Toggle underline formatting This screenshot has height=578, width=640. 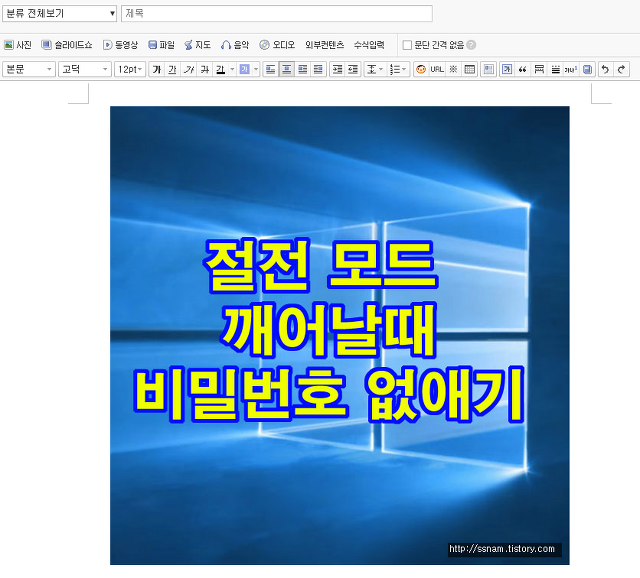(x=173, y=69)
